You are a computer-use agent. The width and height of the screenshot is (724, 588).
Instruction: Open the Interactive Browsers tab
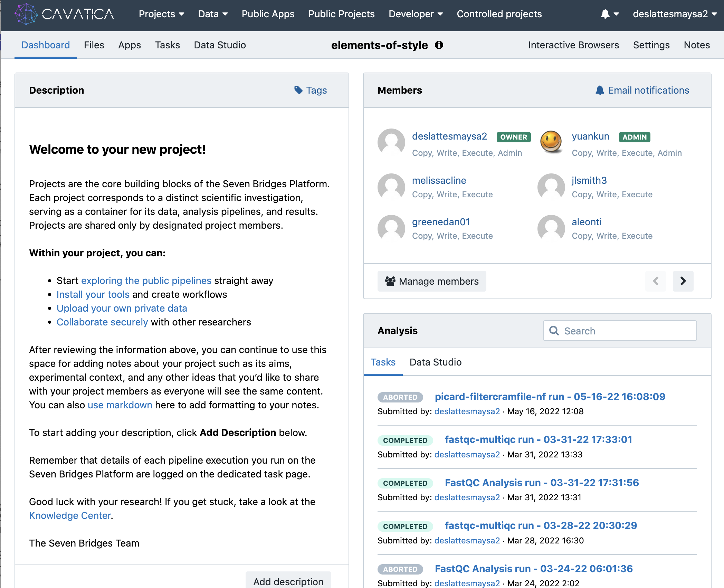tap(573, 45)
